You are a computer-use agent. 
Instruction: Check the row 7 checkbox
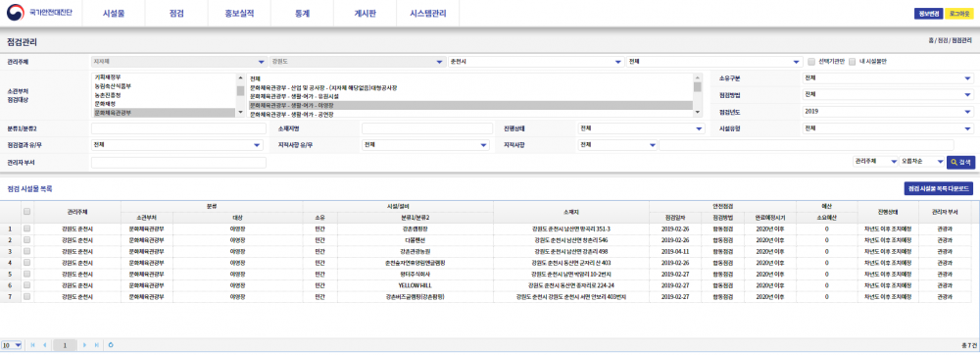tap(26, 296)
